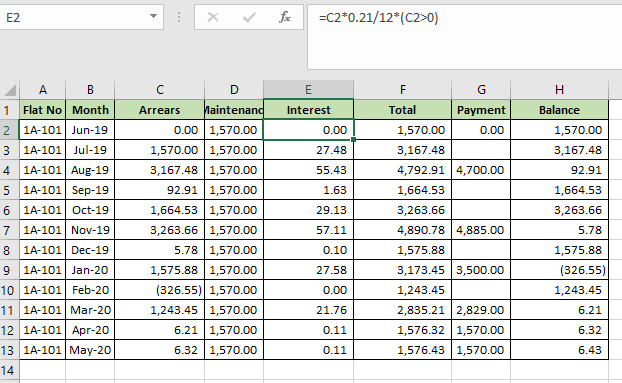Screen dimensions: 622x383
Task: Select balance cell '5.78'
Action: tap(559, 230)
